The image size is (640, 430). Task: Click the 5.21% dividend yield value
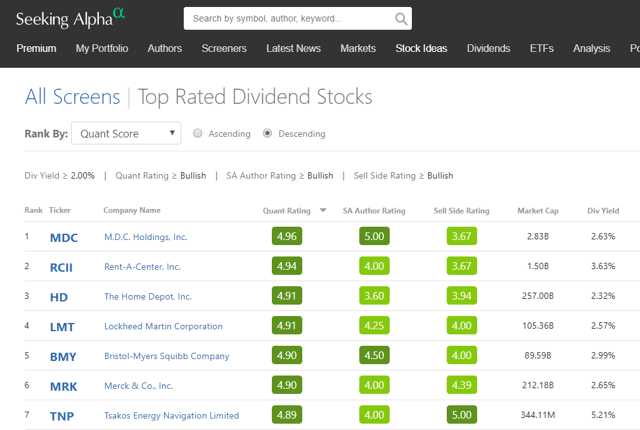[603, 415]
